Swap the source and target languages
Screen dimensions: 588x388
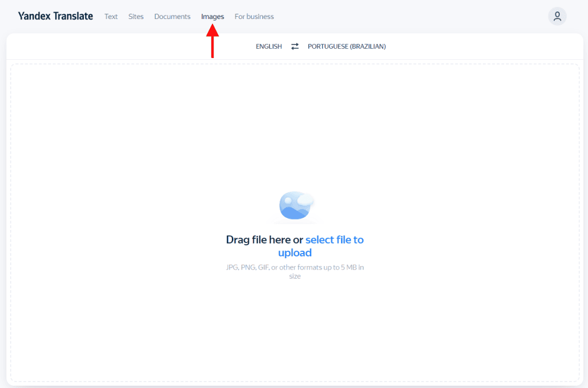coord(295,47)
